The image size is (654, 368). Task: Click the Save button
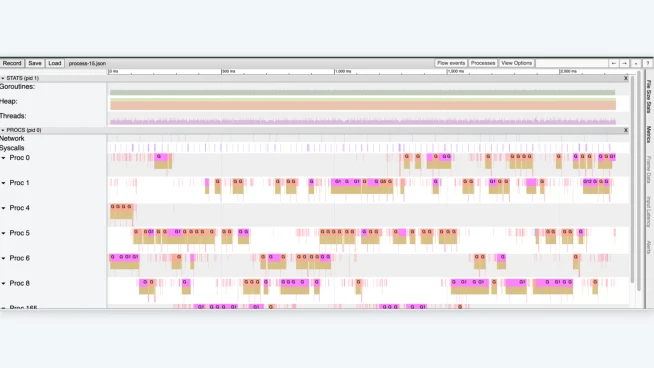pos(35,63)
